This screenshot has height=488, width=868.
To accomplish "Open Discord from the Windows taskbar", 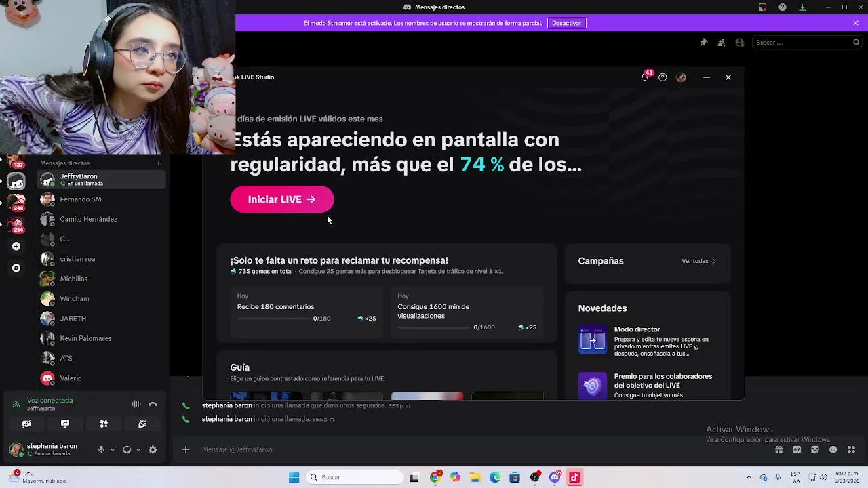I will [x=555, y=477].
